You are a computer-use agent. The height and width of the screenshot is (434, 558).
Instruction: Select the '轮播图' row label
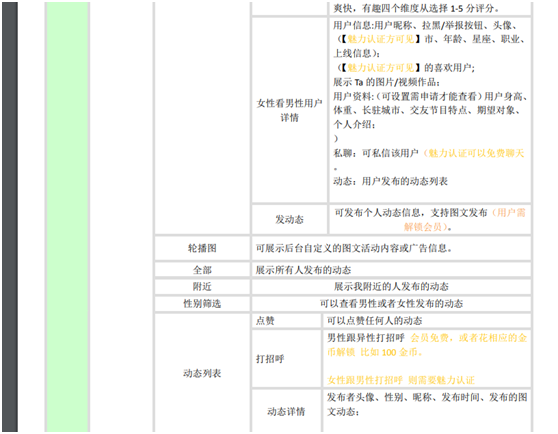tap(202, 248)
